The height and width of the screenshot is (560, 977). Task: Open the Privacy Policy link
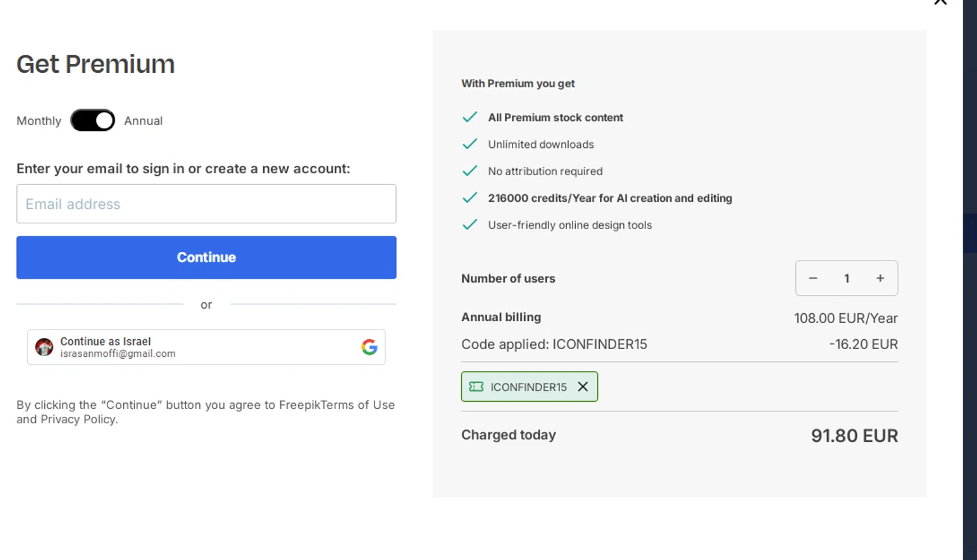(78, 419)
